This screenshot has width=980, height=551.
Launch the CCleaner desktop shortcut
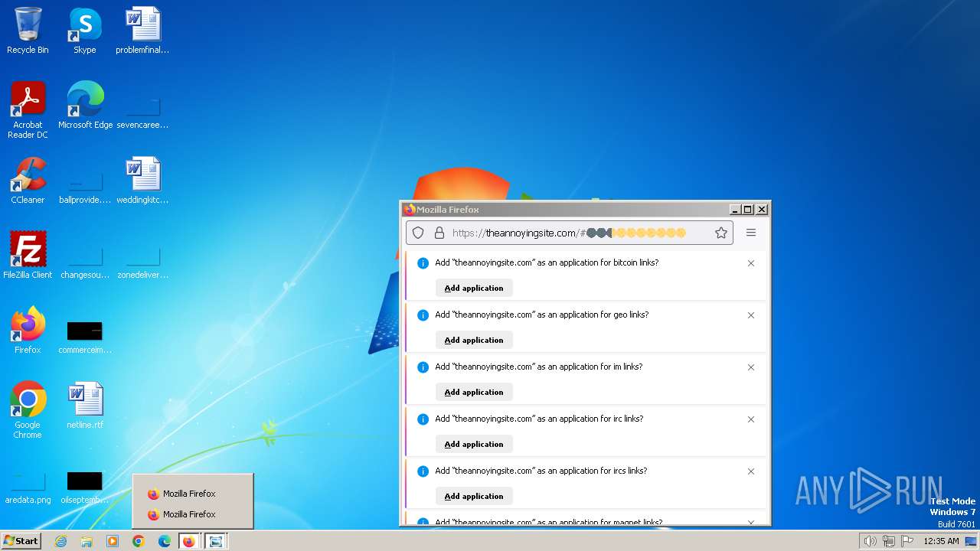(x=28, y=181)
